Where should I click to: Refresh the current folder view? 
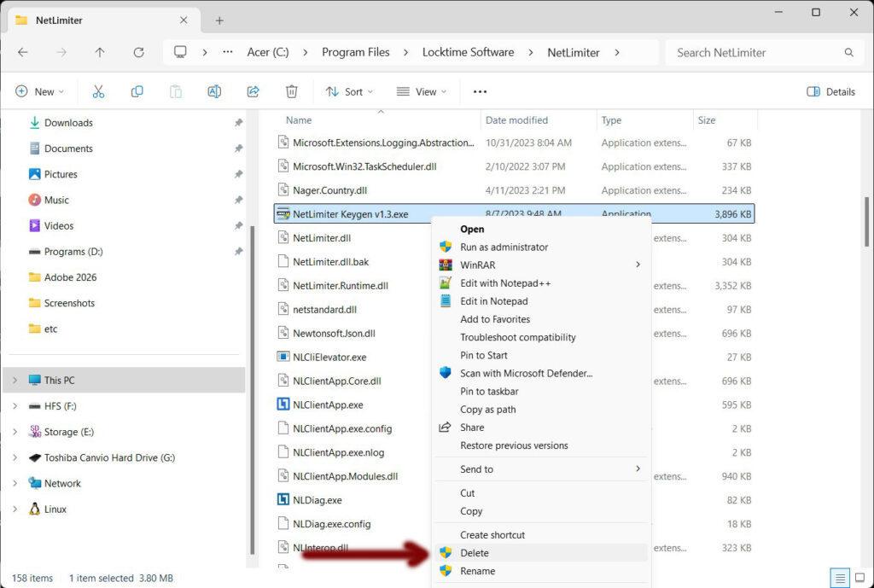point(138,52)
